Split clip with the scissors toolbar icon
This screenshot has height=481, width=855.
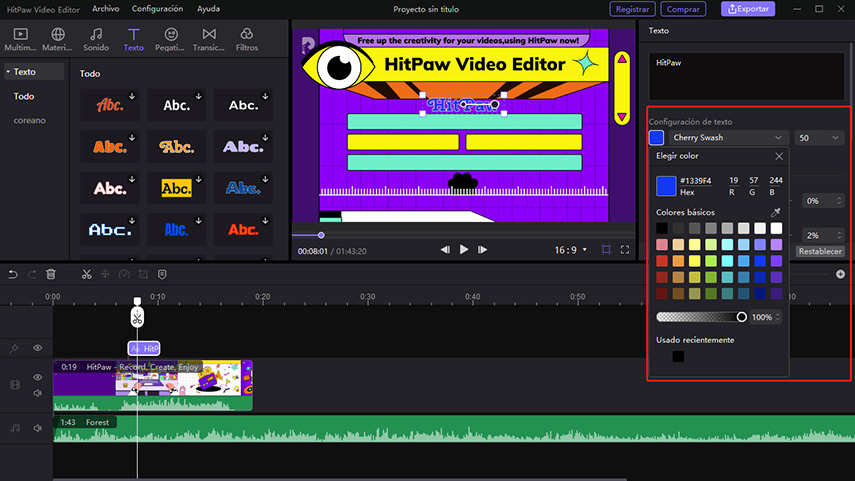(87, 274)
